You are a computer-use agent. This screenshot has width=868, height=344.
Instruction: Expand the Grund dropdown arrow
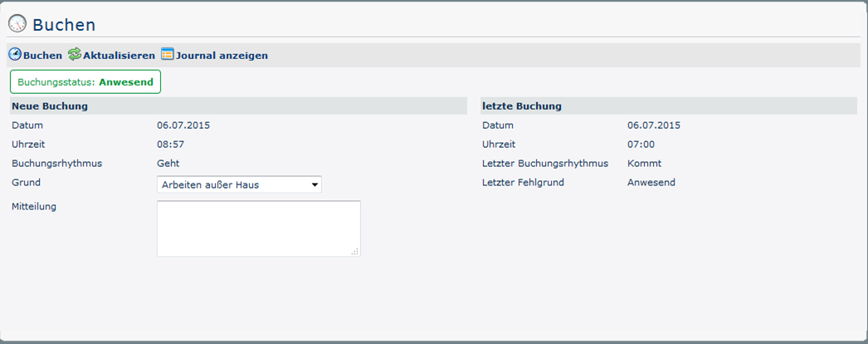click(315, 184)
